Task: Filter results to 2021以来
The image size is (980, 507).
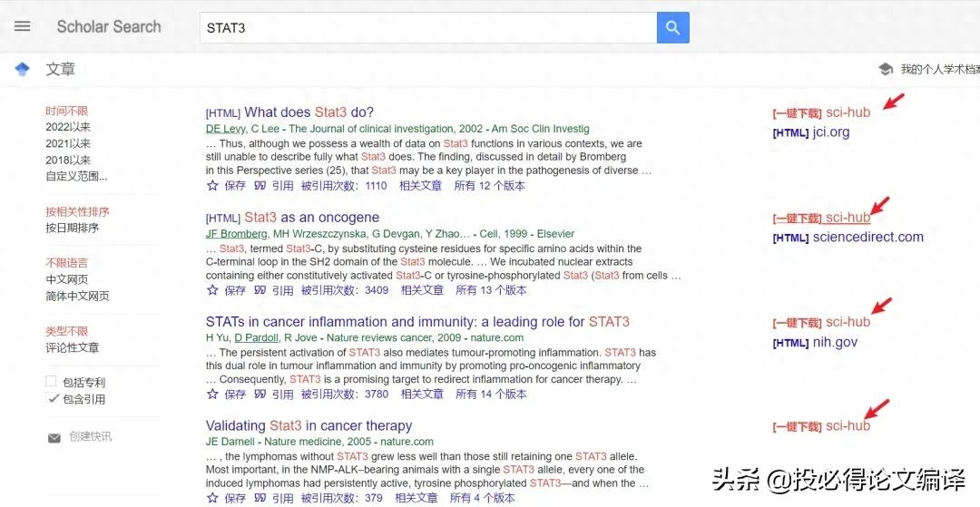Action: [68, 143]
